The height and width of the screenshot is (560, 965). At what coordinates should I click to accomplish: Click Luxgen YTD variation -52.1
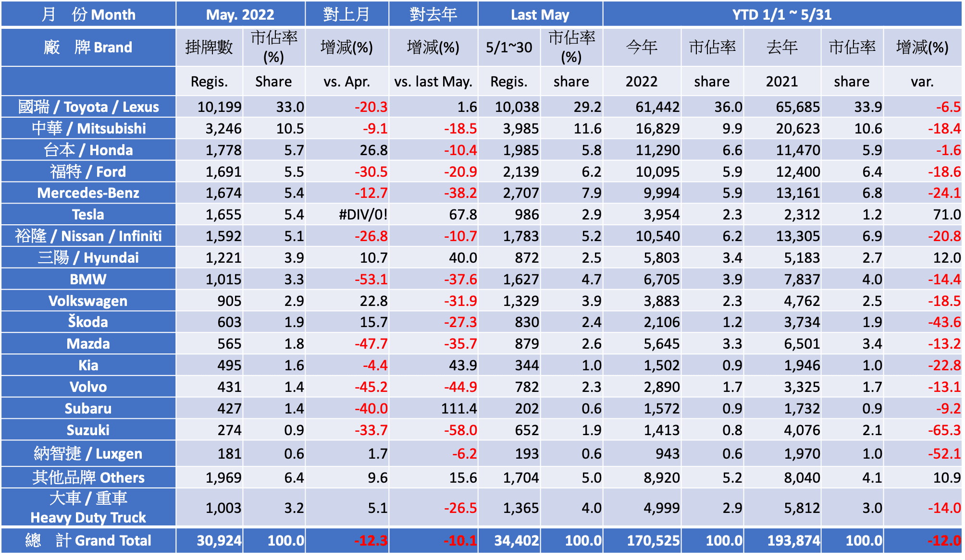click(923, 453)
